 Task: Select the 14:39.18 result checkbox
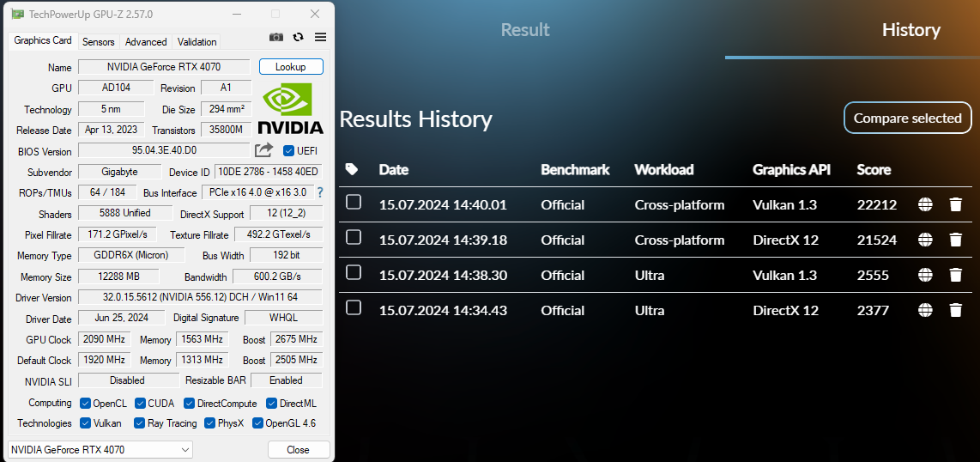[x=354, y=237]
